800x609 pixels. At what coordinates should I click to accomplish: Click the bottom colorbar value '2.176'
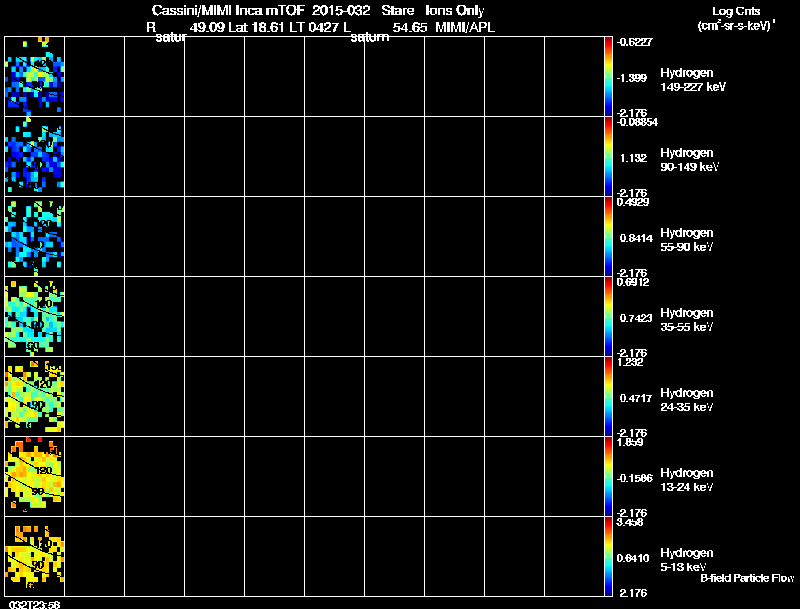tap(633, 594)
